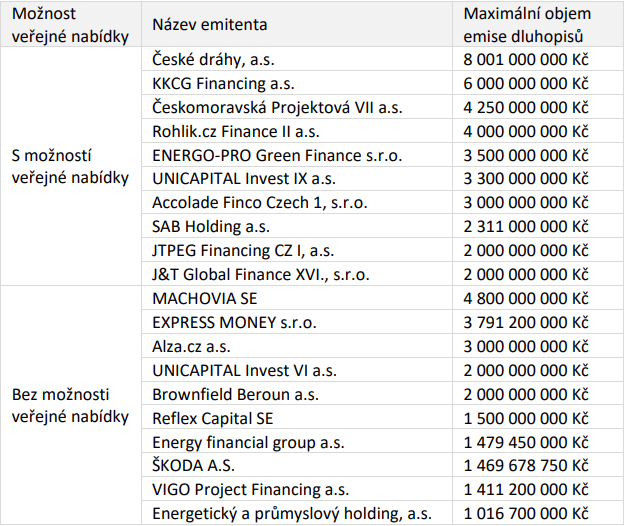Viewport: 626px width, 526px height.
Task: Select the Brownfield Beroun a.s. cell
Action: point(297,394)
